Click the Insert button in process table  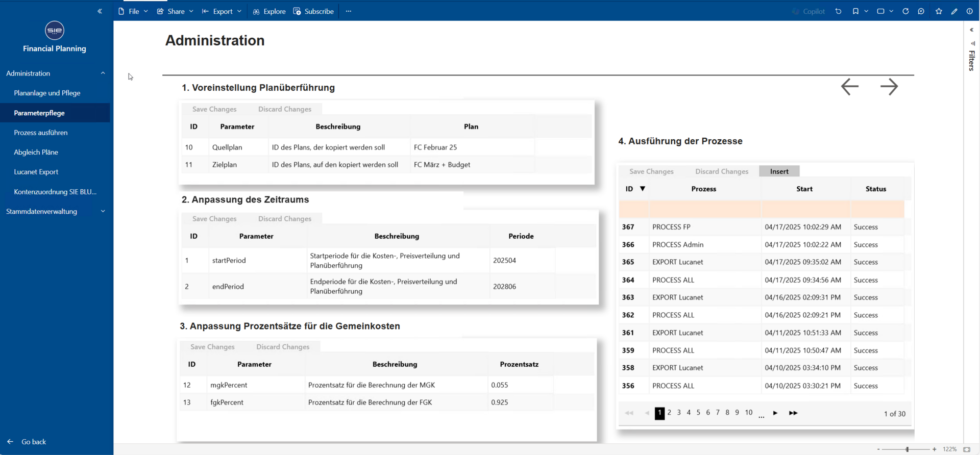779,171
